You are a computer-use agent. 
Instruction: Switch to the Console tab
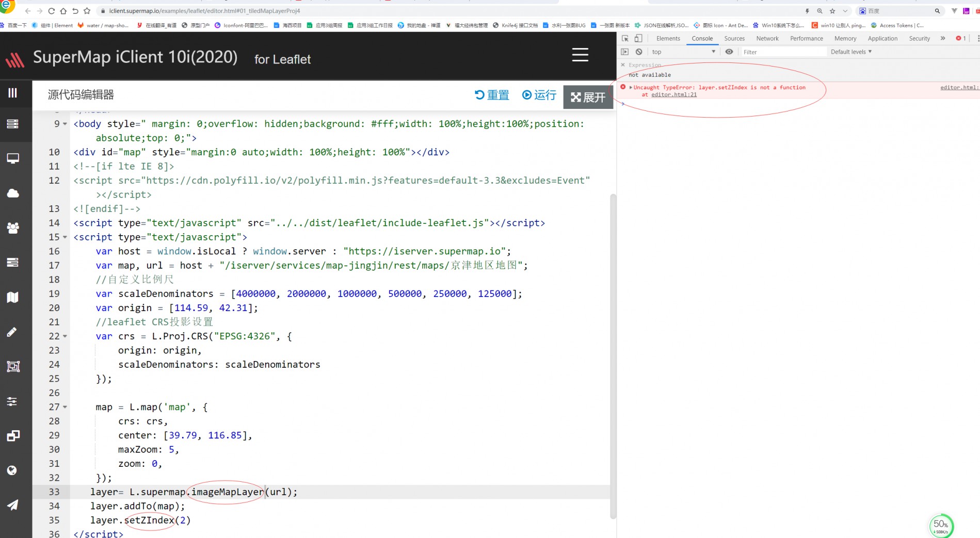point(702,38)
